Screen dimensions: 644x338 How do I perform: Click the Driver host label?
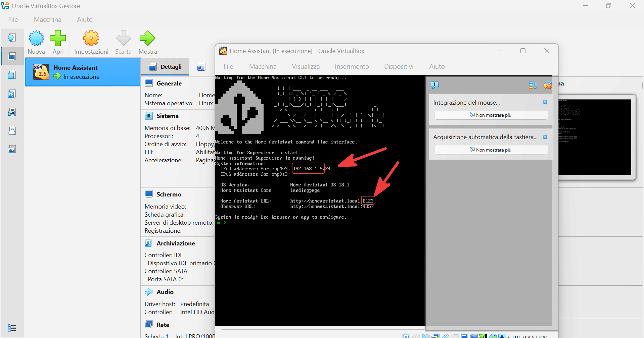(x=160, y=304)
